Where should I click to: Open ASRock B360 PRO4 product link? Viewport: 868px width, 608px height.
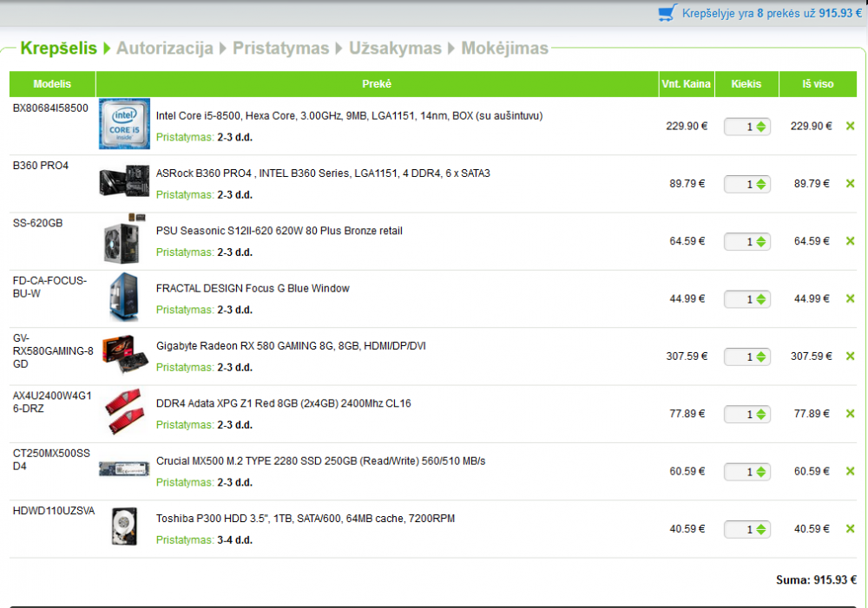[323, 173]
